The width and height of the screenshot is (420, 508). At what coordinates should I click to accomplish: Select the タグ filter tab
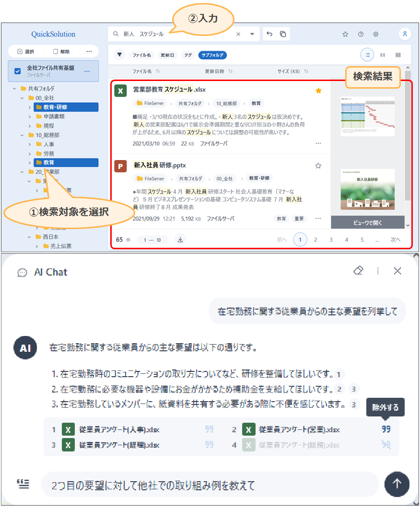pyautogui.click(x=188, y=55)
